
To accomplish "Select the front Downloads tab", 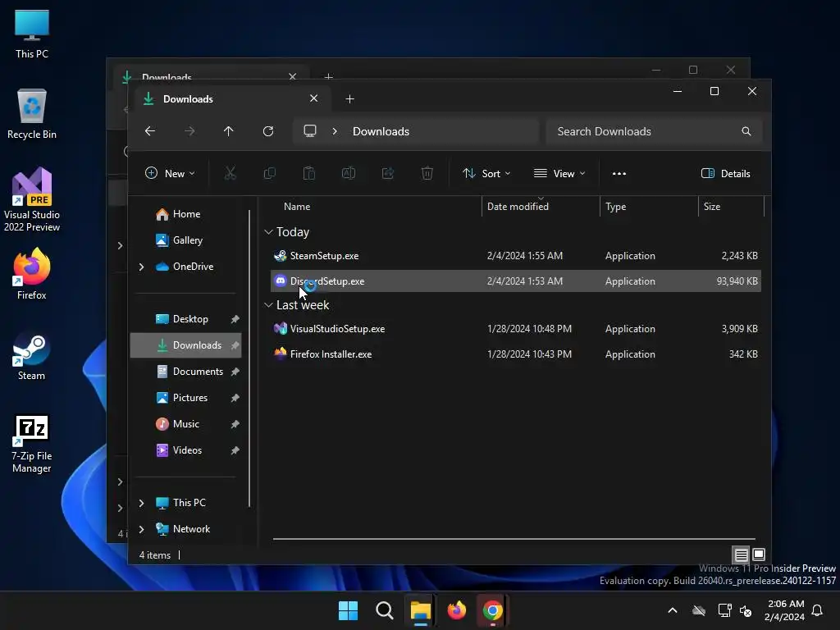I will click(232, 99).
